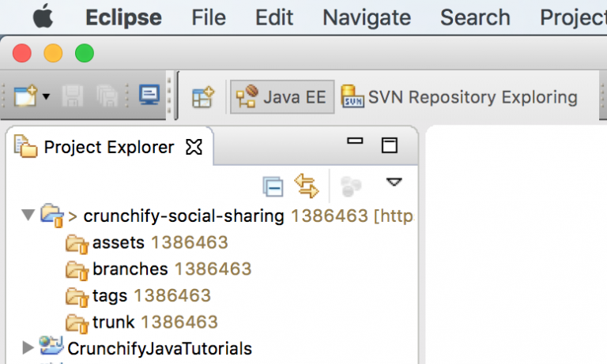Click the Open Perspective icon

pyautogui.click(x=204, y=97)
